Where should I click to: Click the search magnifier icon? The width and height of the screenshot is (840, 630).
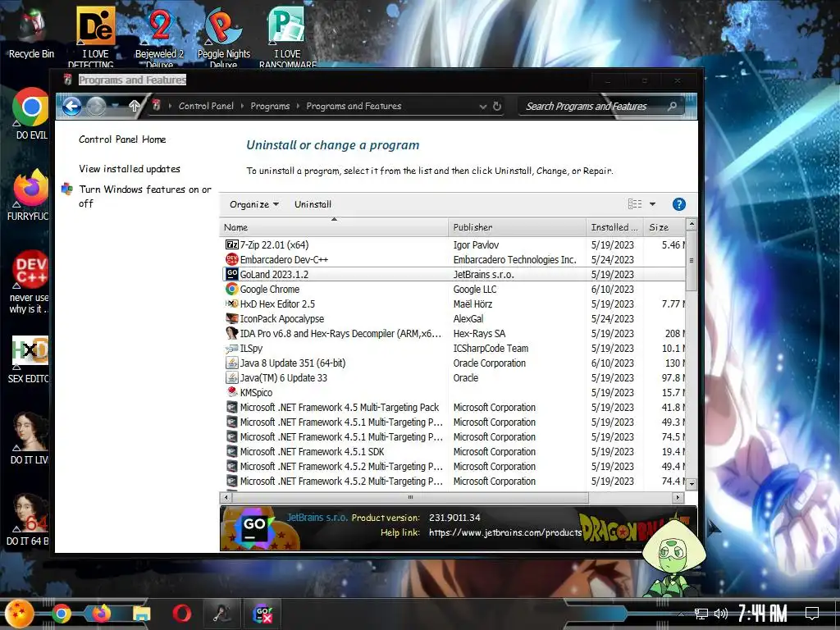point(673,106)
